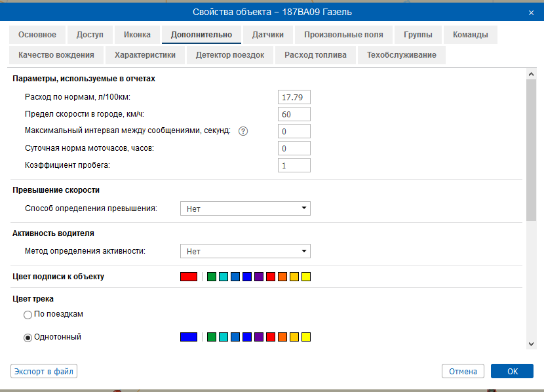Pick orange swatch in track color row
The height and width of the screenshot is (392, 544).
click(282, 337)
